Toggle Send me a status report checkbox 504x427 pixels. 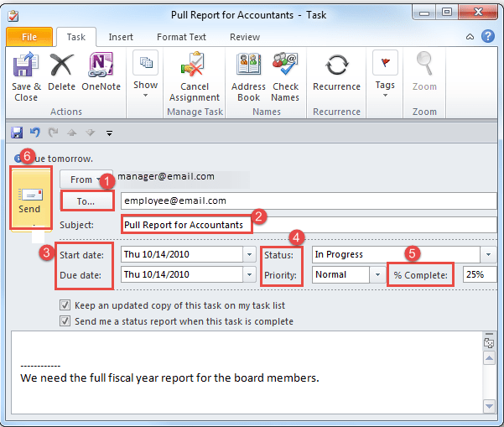pyautogui.click(x=65, y=320)
